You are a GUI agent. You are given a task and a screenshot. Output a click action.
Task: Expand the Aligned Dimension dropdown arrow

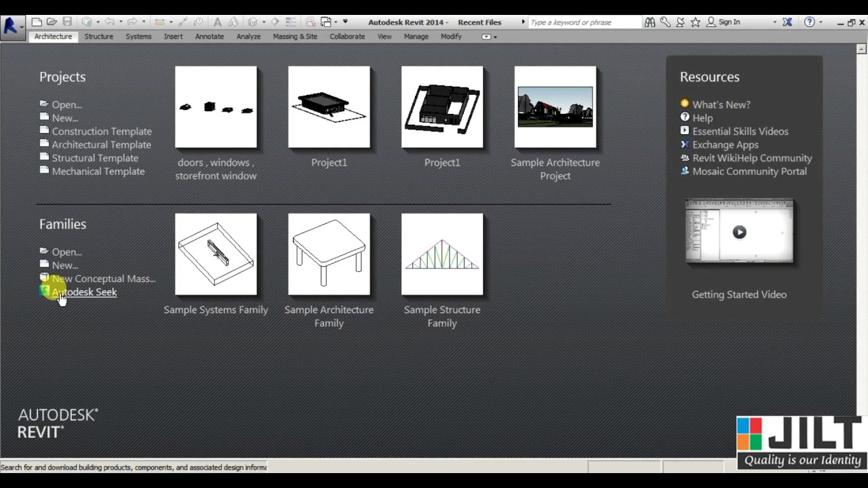(x=171, y=22)
